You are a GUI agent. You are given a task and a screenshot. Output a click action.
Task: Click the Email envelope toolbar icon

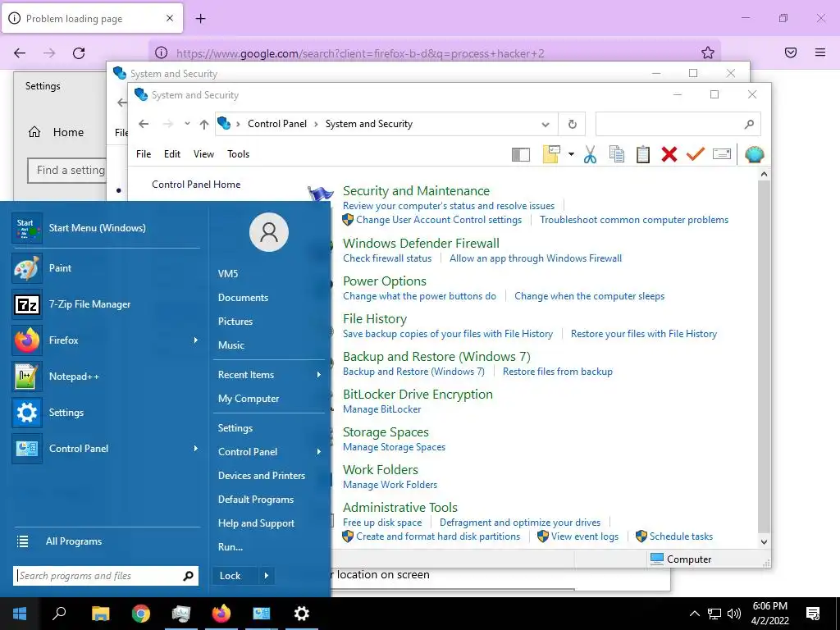[722, 154]
